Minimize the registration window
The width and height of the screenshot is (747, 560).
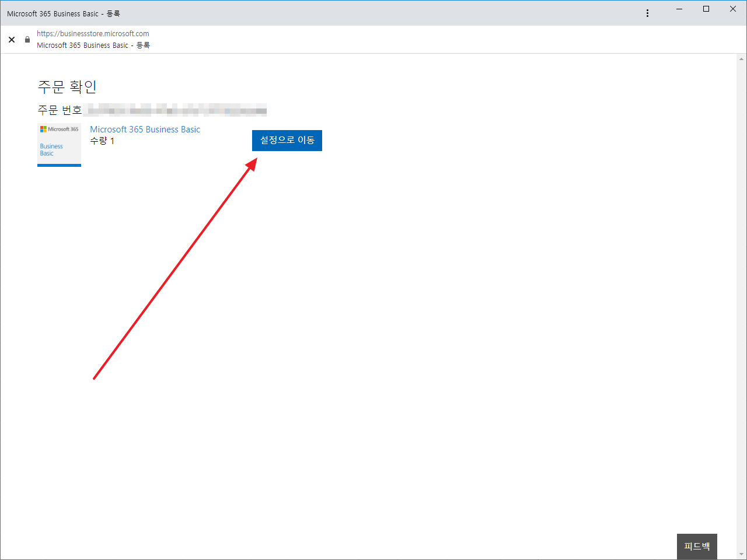pyautogui.click(x=679, y=9)
